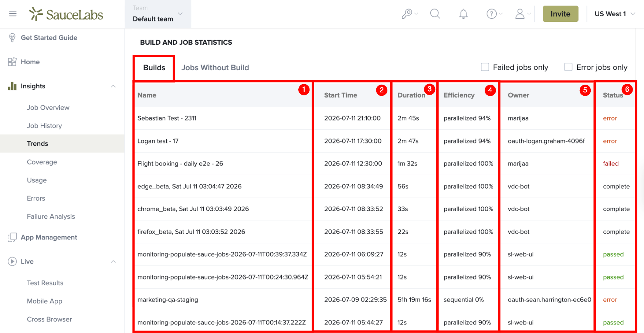This screenshot has height=333, width=644.
Task: Click owner oauth-logan.graham-4096f
Action: [x=546, y=141]
